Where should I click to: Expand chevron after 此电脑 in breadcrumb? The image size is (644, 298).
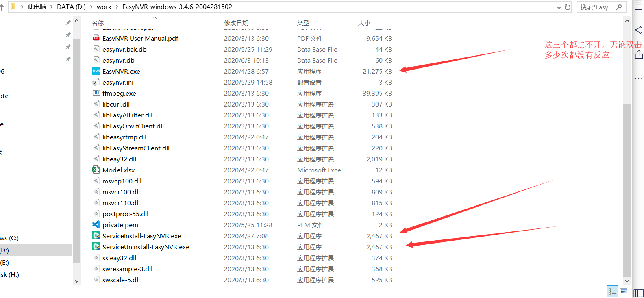coord(52,7)
